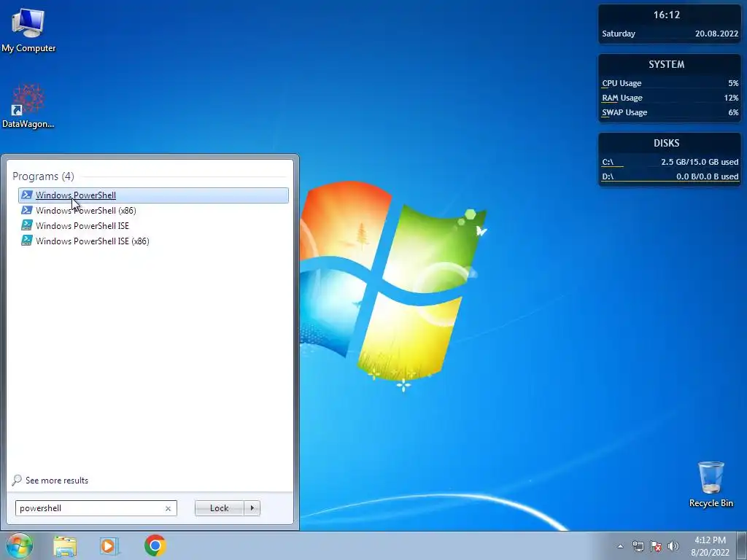Click the PowerShell ISE (x86) result icon
Viewport: 747px width, 560px height.
click(x=27, y=241)
